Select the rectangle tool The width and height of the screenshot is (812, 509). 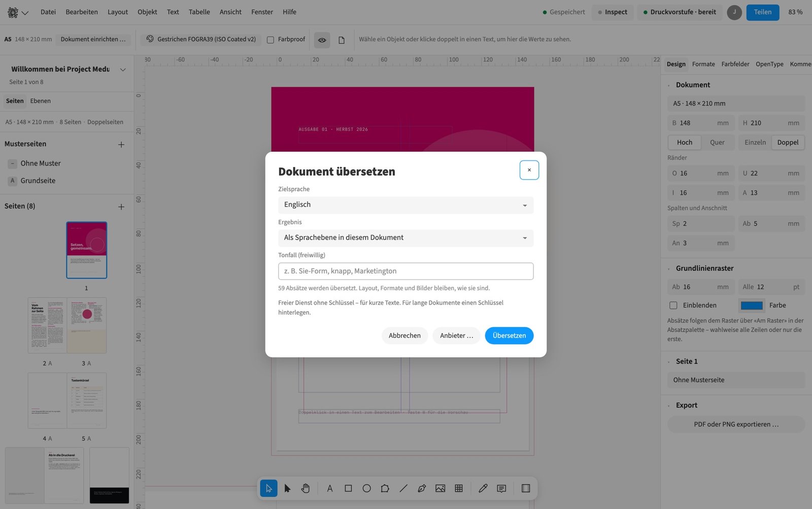tap(348, 488)
